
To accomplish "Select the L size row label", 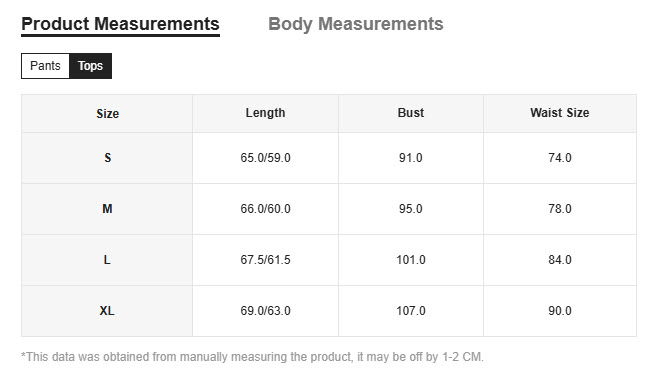I will 107,260.
